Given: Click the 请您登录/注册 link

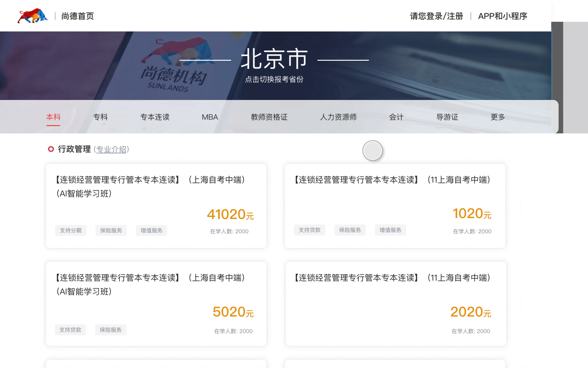Looking at the screenshot, I should [x=436, y=16].
